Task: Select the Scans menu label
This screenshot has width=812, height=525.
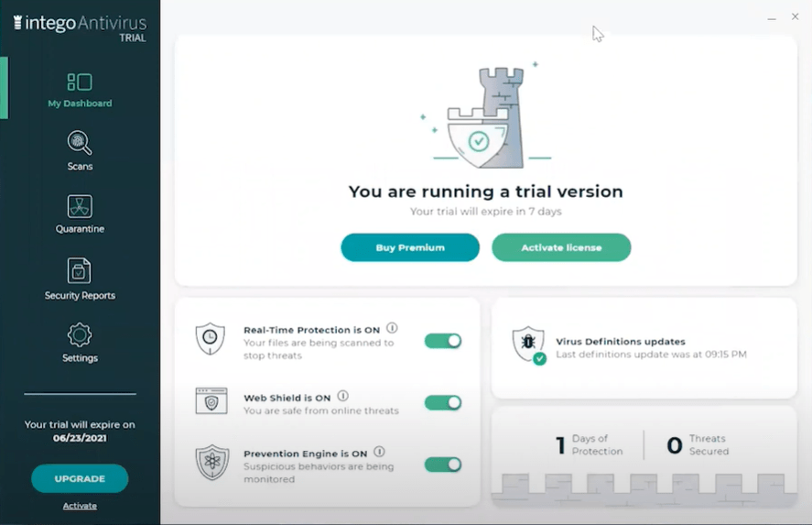Action: (x=80, y=167)
